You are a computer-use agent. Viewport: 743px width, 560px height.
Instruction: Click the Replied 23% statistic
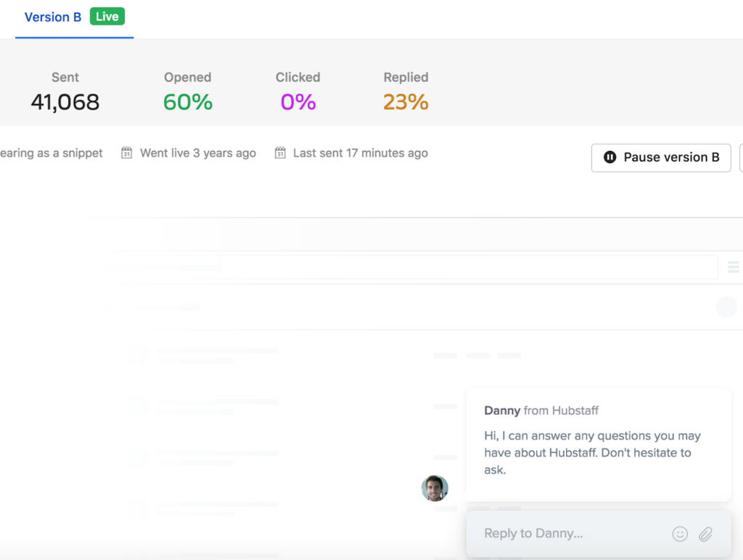pos(406,102)
